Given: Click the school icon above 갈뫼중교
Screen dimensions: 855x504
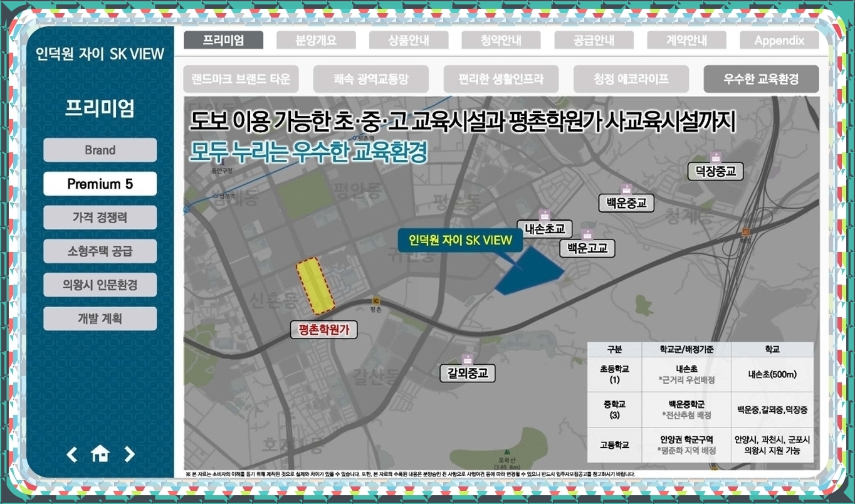Looking at the screenshot, I should [x=467, y=360].
